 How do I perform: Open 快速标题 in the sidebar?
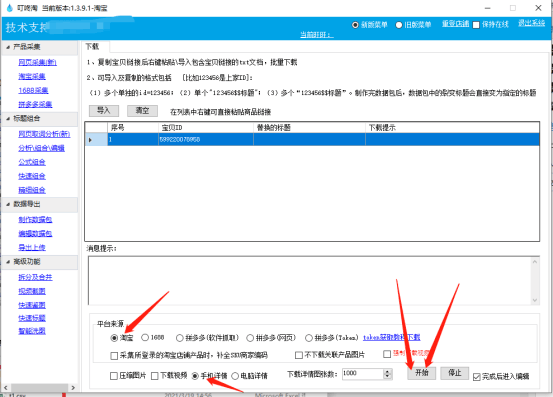click(x=32, y=318)
